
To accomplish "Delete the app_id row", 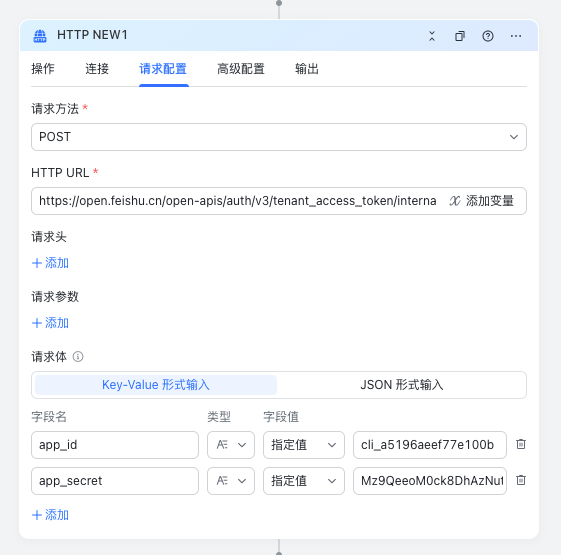I will click(521, 444).
